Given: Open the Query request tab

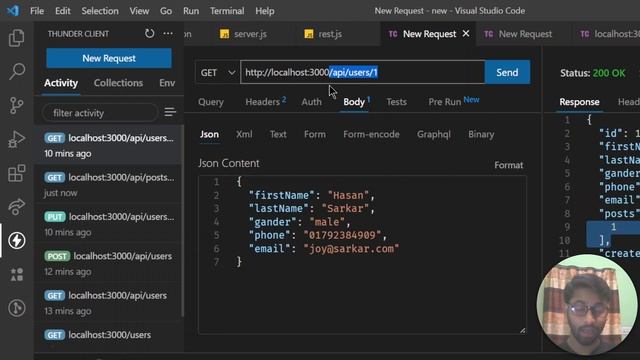Looking at the screenshot, I should (x=211, y=102).
